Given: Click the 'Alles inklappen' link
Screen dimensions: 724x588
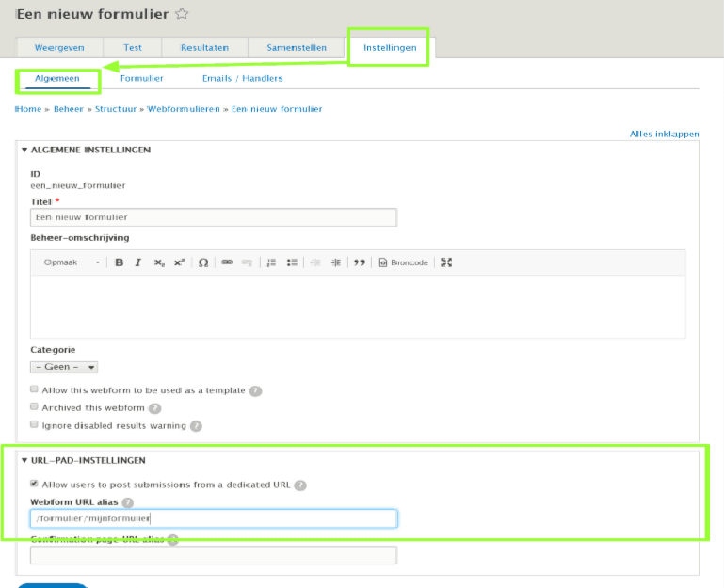Looking at the screenshot, I should point(664,134).
